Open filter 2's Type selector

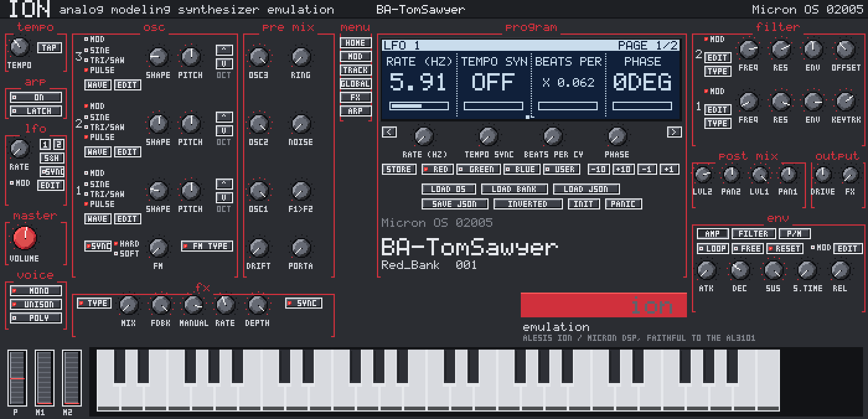(717, 71)
